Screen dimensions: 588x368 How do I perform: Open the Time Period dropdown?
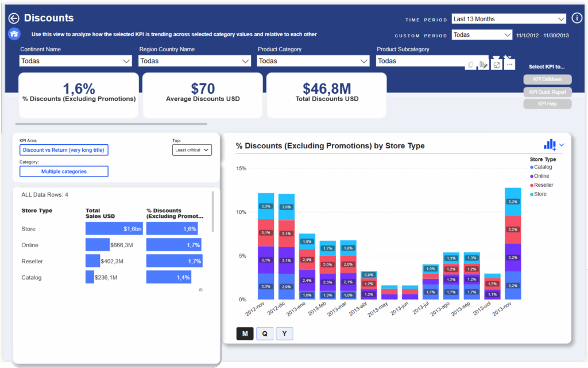coord(509,19)
